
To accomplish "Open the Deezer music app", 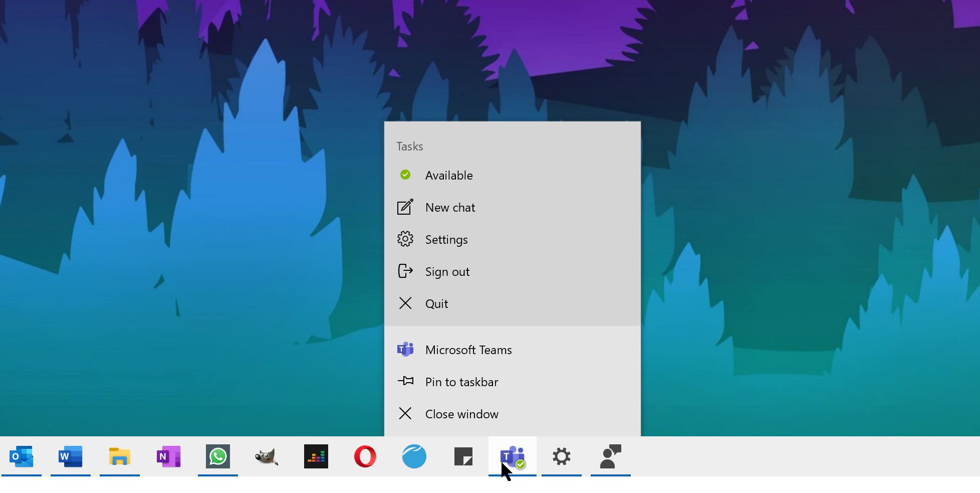I will (x=316, y=456).
